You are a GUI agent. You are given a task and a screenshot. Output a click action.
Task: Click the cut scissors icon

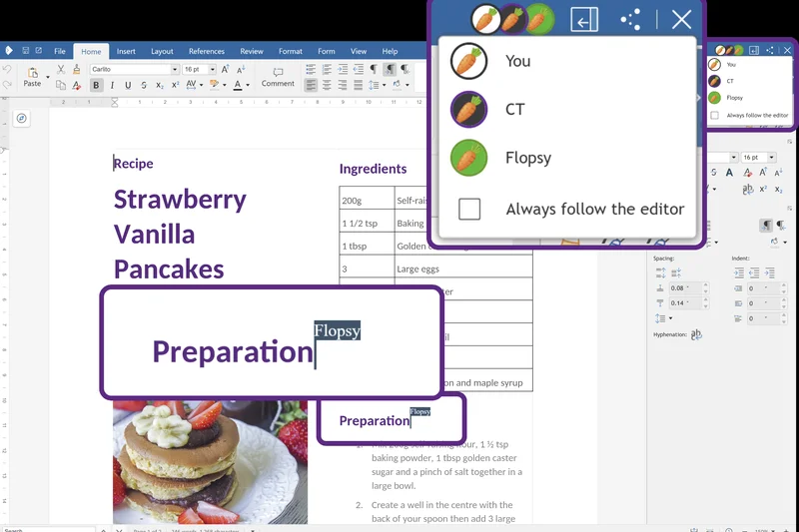pos(61,69)
